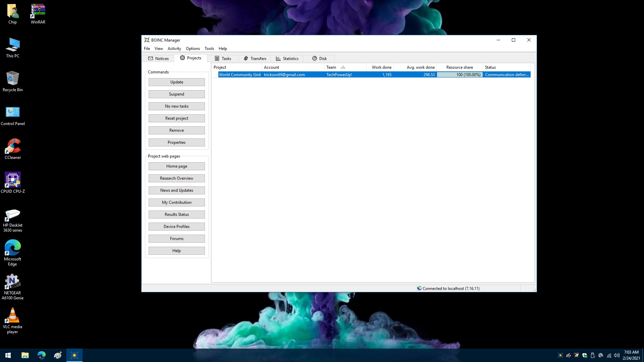Toggle Reset project confirmation
The height and width of the screenshot is (362, 644).
176,118
